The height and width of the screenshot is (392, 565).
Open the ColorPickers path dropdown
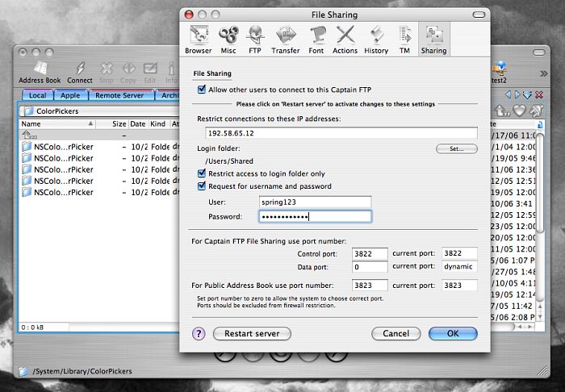click(x=99, y=111)
